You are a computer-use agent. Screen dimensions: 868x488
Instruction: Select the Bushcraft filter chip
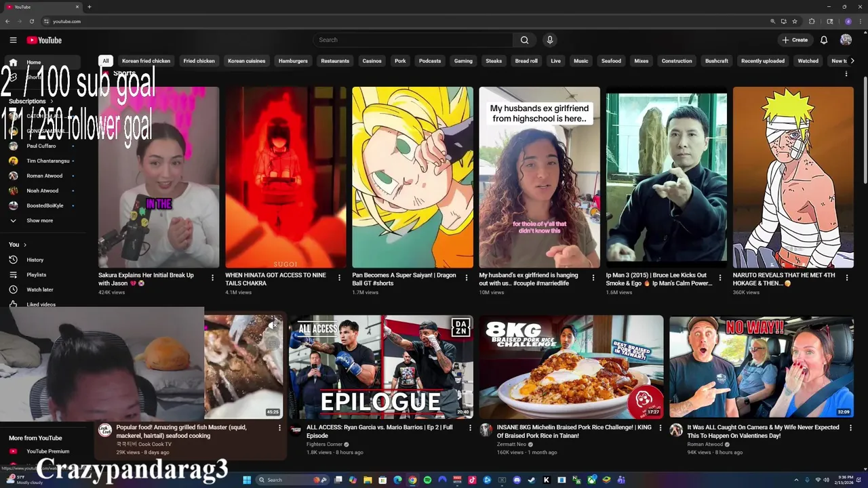(716, 61)
